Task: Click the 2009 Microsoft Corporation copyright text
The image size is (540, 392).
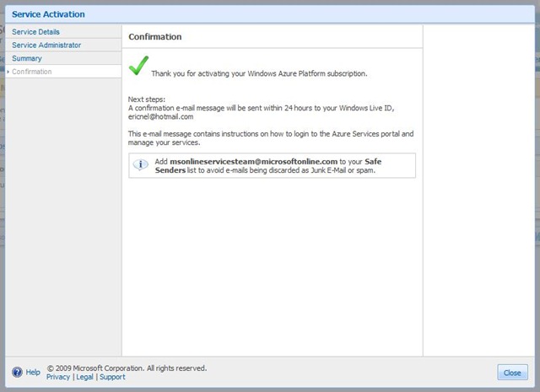Action: 127,368
